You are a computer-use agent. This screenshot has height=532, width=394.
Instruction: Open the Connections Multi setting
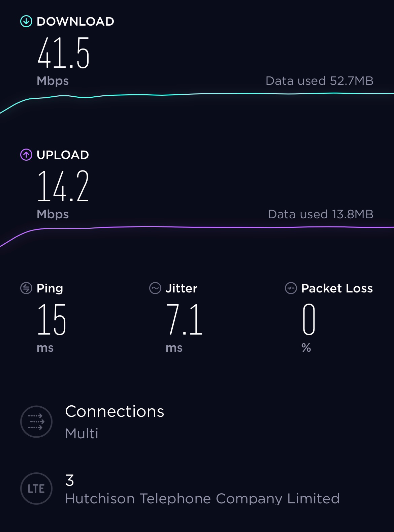pos(114,421)
